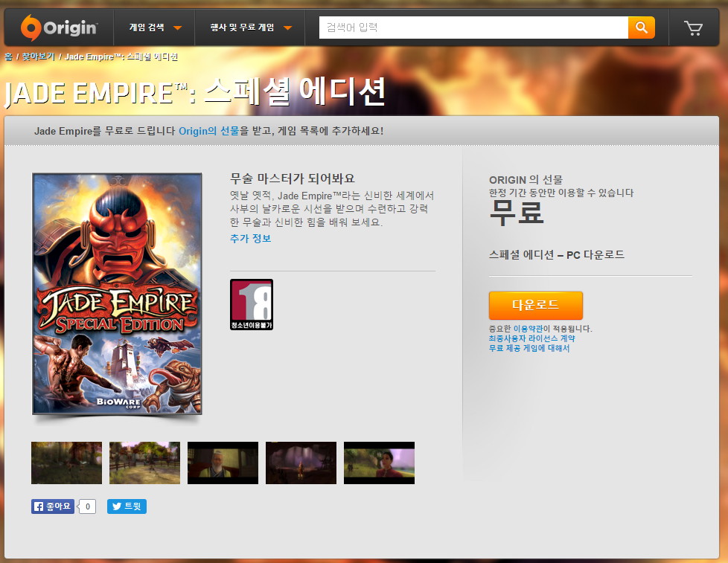728x563 pixels.
Task: Click the 18 age rating badge
Action: pos(251,304)
